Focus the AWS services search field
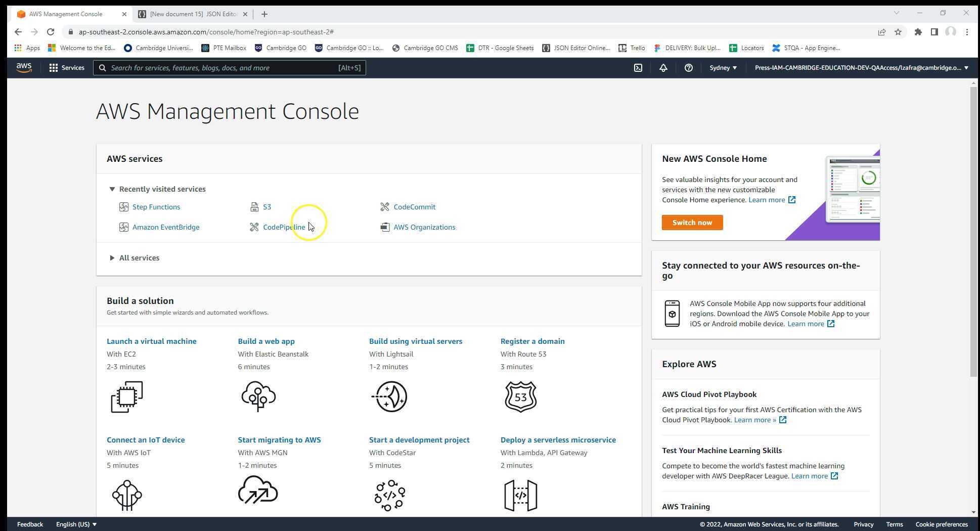 (x=222, y=68)
